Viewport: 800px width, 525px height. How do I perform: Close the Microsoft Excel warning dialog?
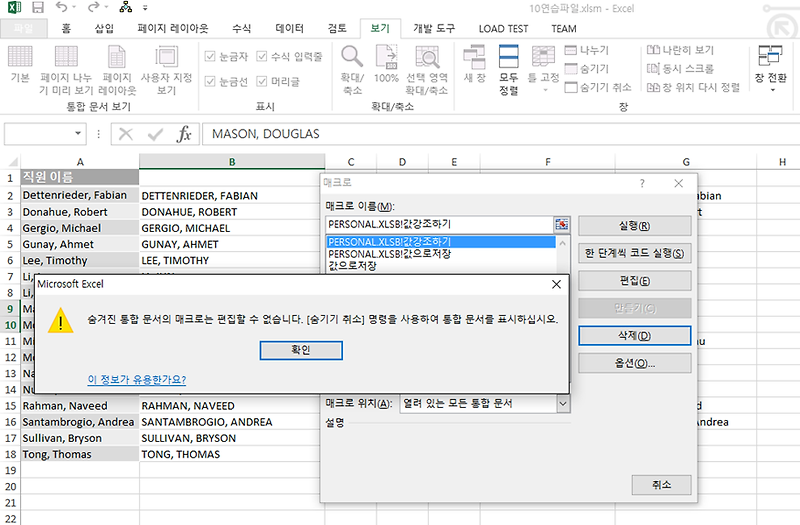point(556,285)
